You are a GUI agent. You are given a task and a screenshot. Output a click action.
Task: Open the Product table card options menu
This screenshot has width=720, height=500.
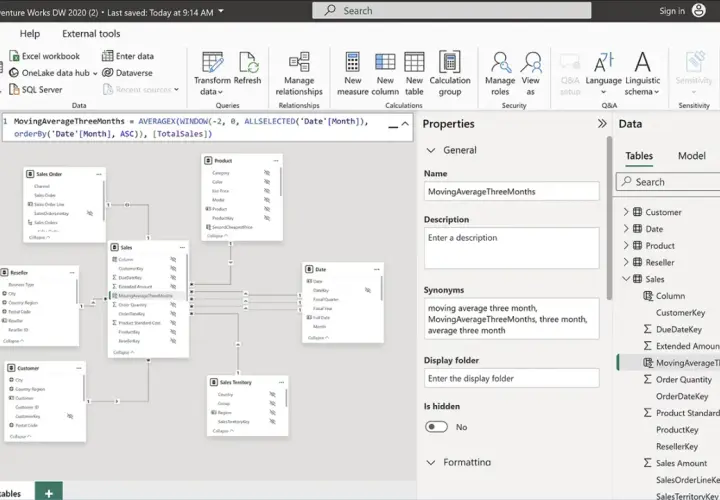click(276, 161)
